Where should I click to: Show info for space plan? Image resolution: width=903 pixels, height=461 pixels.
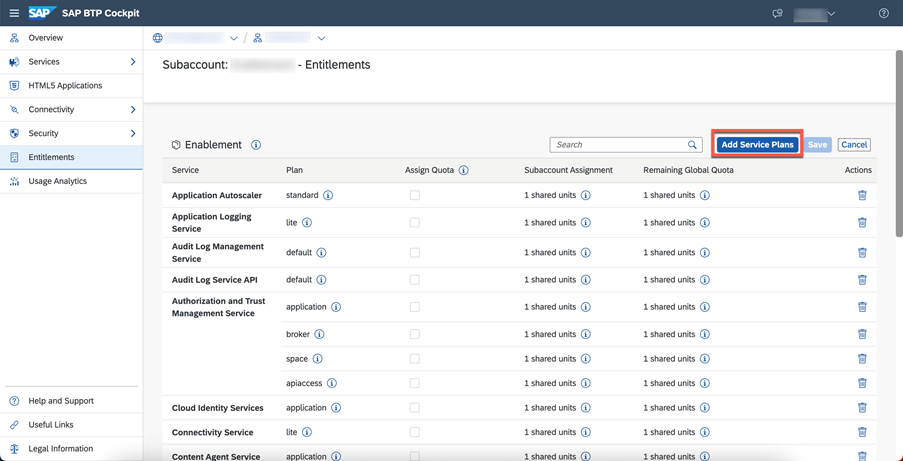coord(317,358)
